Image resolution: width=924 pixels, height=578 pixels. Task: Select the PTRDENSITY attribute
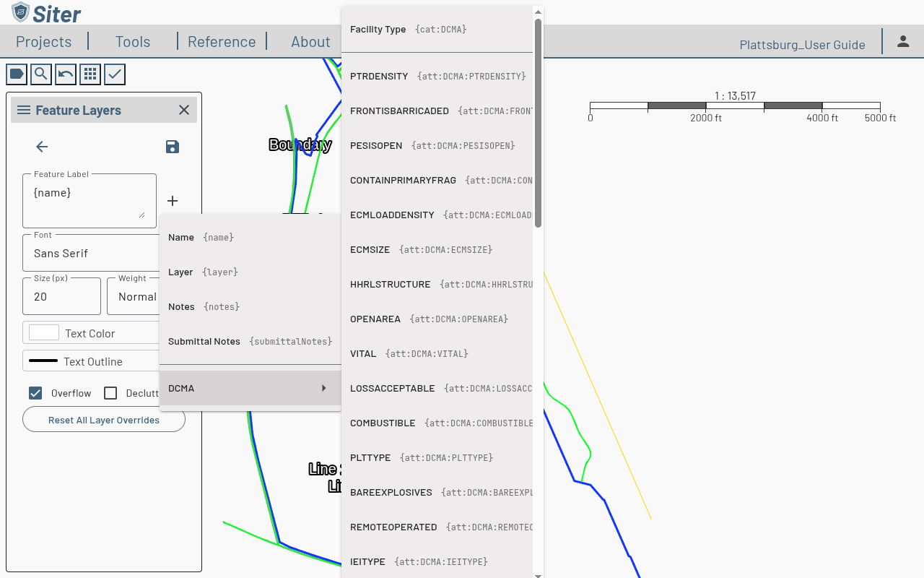pyautogui.click(x=437, y=76)
